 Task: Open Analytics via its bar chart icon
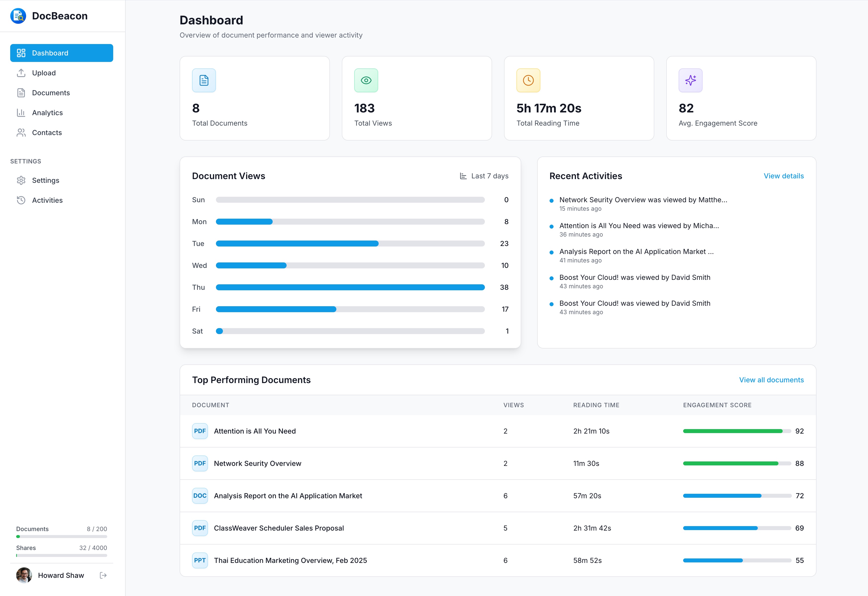click(x=21, y=112)
